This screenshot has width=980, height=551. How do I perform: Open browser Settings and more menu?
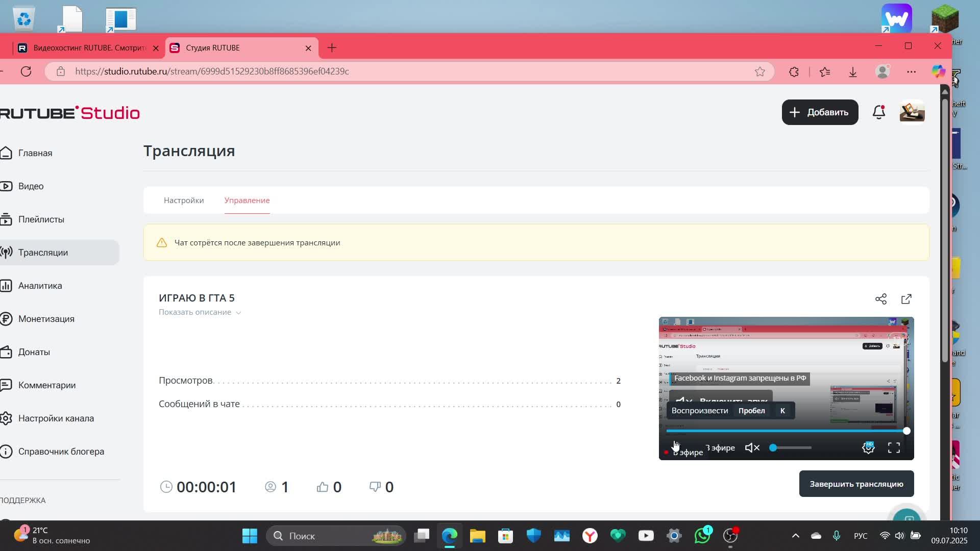(911, 71)
